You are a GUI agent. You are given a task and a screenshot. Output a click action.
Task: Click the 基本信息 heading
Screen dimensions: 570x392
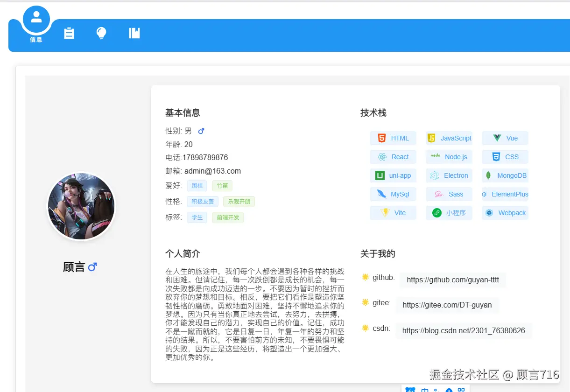pyautogui.click(x=183, y=112)
